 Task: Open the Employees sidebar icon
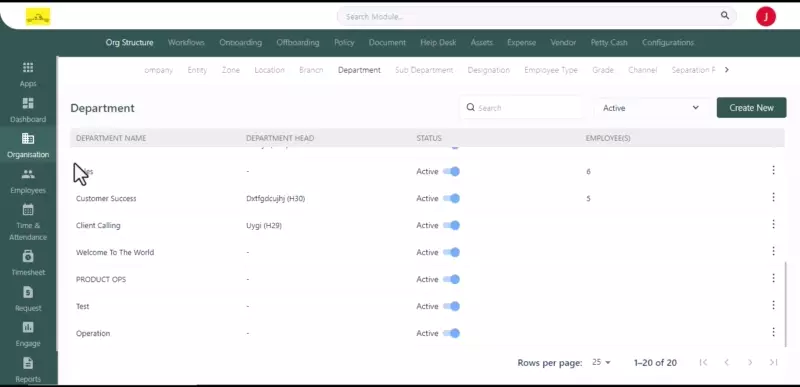pos(28,174)
